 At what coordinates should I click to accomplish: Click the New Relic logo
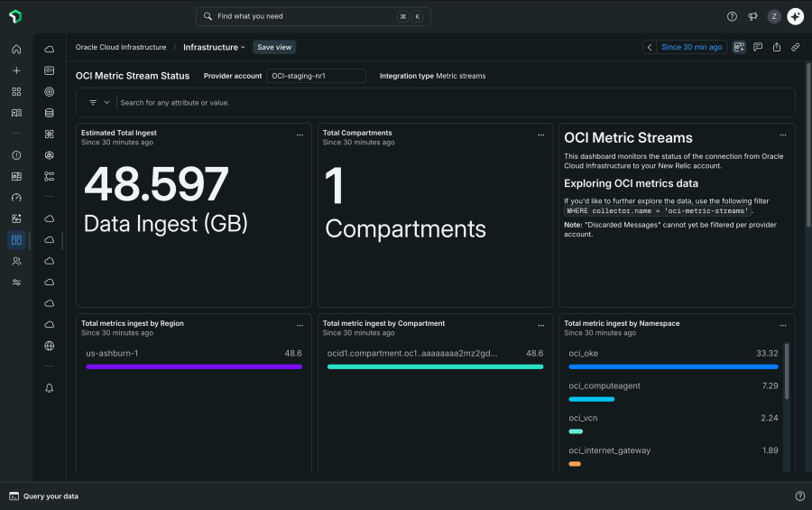pos(15,16)
